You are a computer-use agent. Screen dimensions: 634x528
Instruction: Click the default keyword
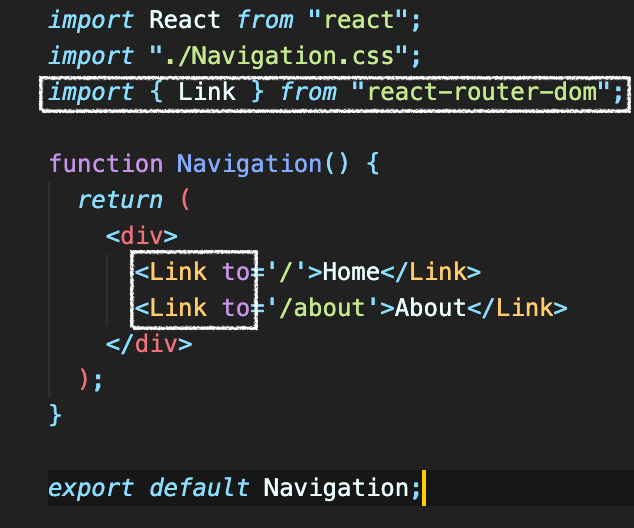click(x=199, y=487)
